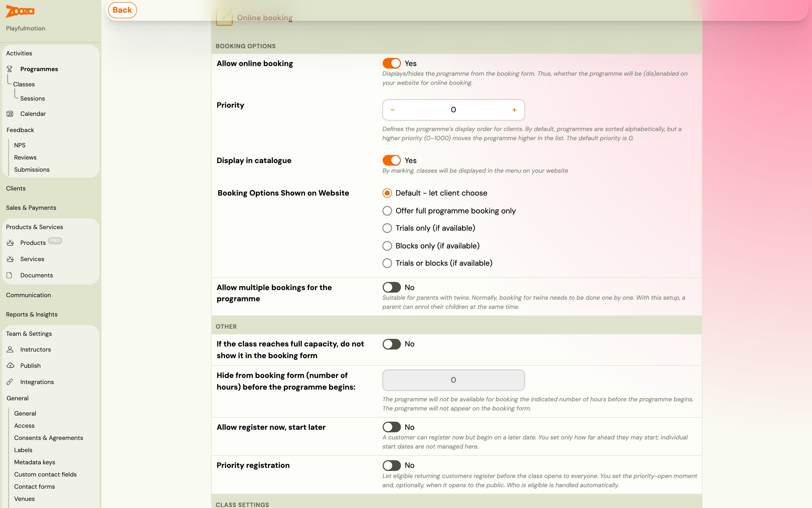Image resolution: width=812 pixels, height=508 pixels.
Task: Click the Back button
Action: pyautogui.click(x=122, y=10)
